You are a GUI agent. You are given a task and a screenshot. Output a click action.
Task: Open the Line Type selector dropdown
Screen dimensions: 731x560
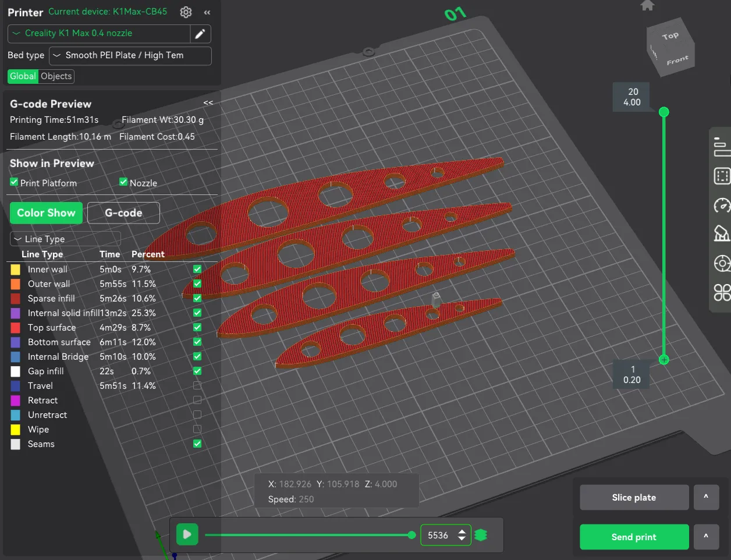65,239
